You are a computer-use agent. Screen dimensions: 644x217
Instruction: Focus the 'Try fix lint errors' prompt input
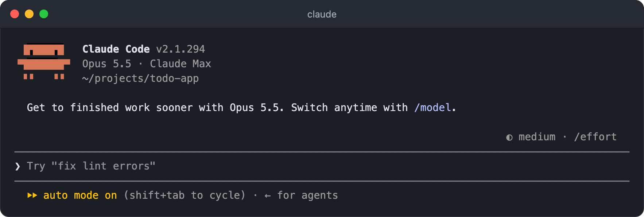tap(322, 166)
